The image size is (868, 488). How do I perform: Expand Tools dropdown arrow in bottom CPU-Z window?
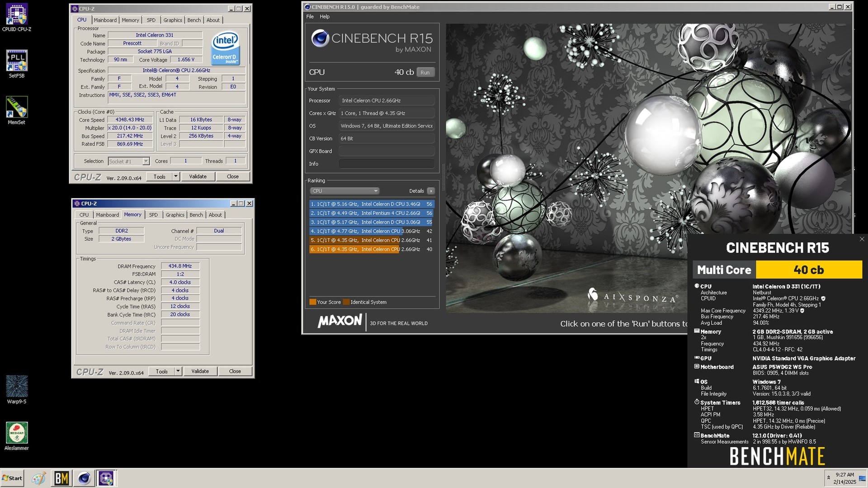click(178, 371)
